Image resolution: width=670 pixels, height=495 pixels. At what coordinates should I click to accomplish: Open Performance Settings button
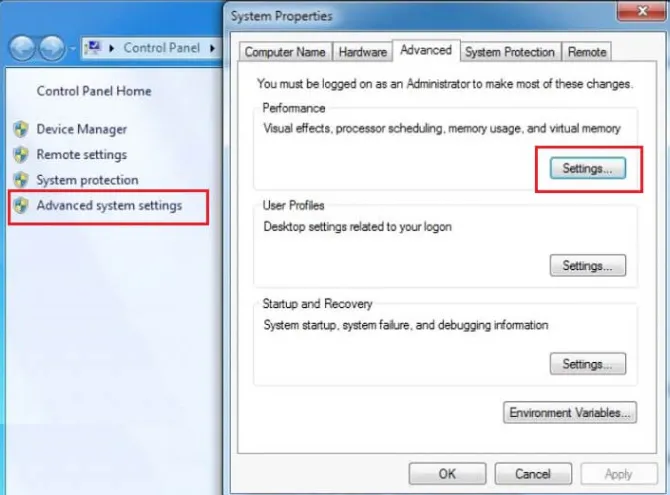588,168
